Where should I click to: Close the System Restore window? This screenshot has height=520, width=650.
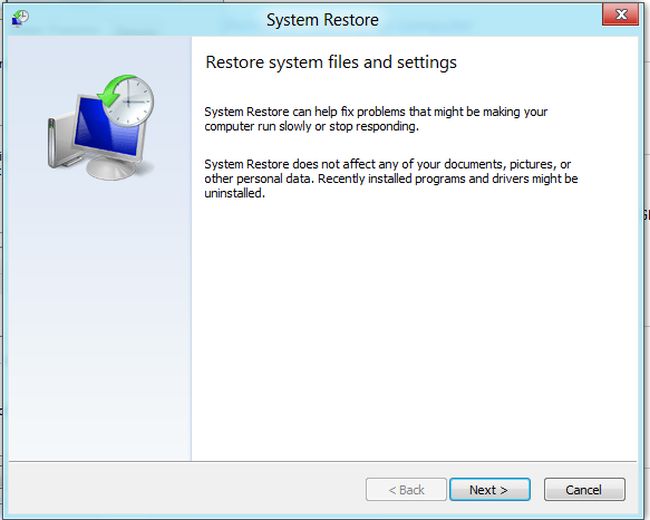click(621, 15)
